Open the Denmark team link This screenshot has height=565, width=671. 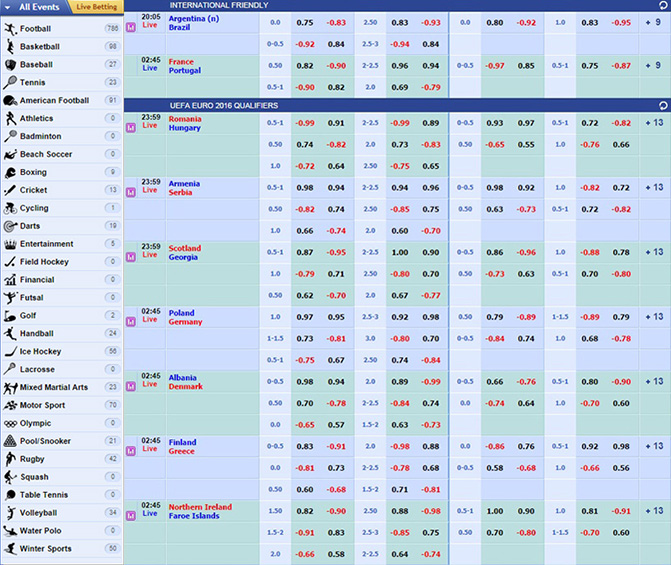click(186, 387)
